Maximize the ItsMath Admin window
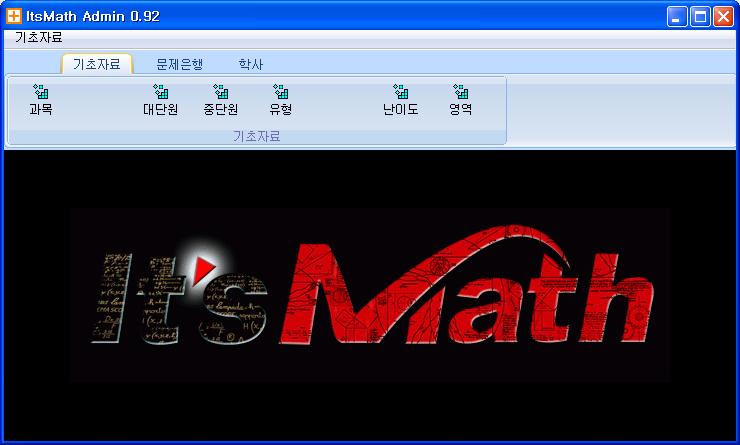The width and height of the screenshot is (740, 445). point(700,17)
